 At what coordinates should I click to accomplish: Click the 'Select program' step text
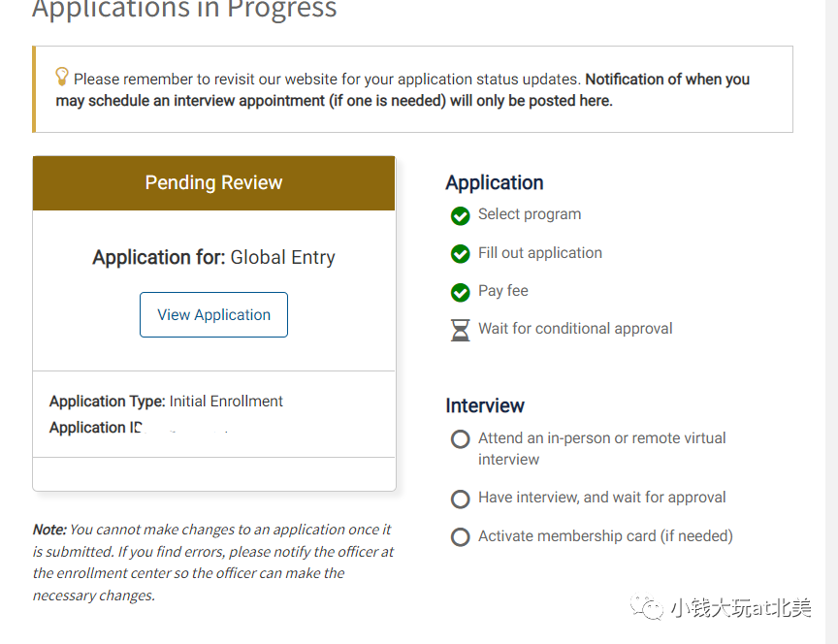(x=530, y=214)
